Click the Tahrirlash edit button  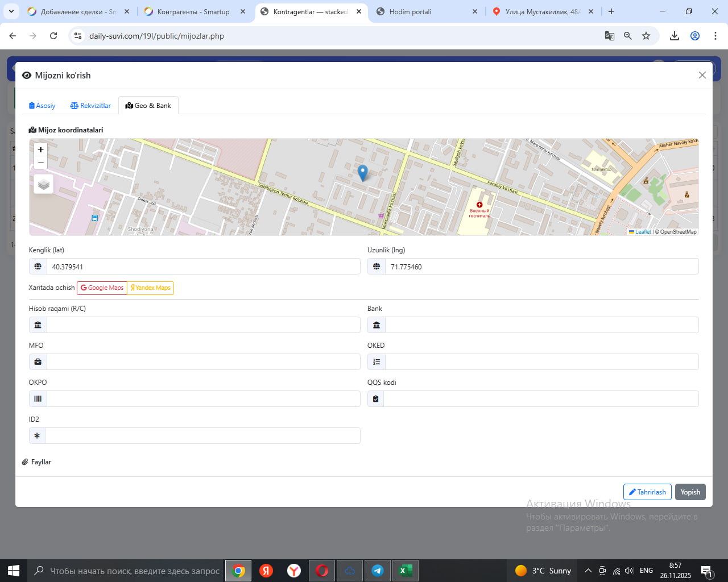click(x=647, y=492)
